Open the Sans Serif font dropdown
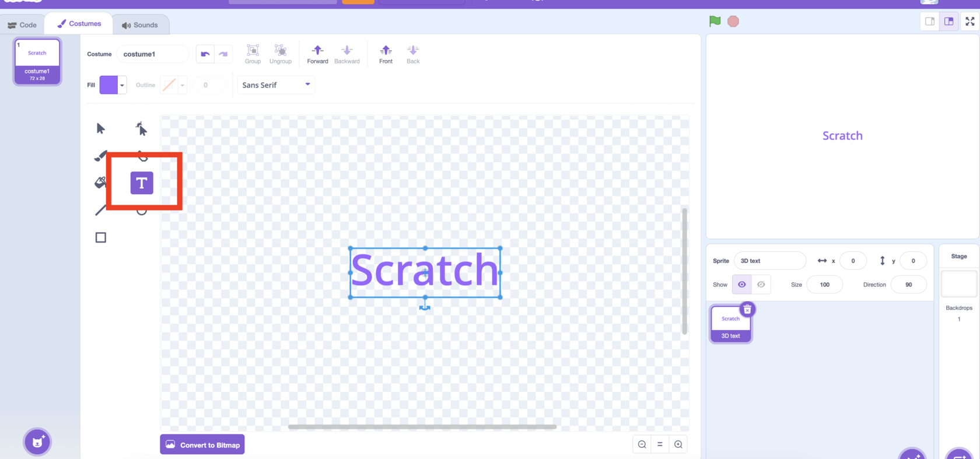The width and height of the screenshot is (980, 459). 276,85
